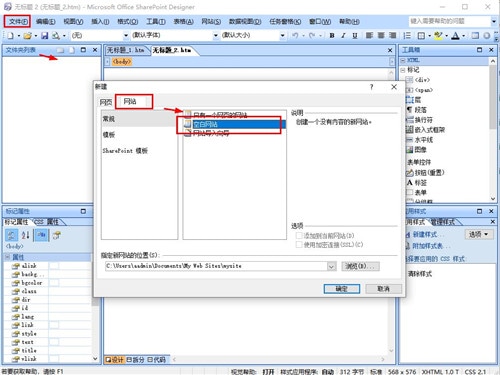Expand the 属性 section toggle
This screenshot has width=500, height=375.
tap(7, 257)
